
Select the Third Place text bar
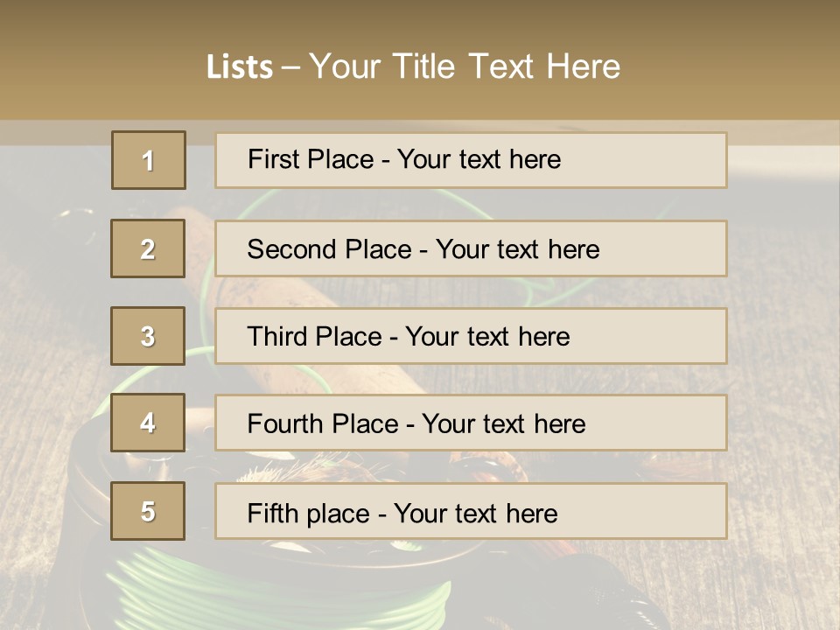pos(471,336)
